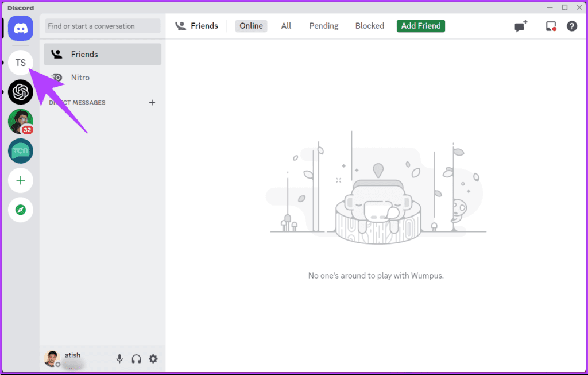Screen dimensions: 588x375
Task: Click the Add Friend button
Action: point(421,26)
